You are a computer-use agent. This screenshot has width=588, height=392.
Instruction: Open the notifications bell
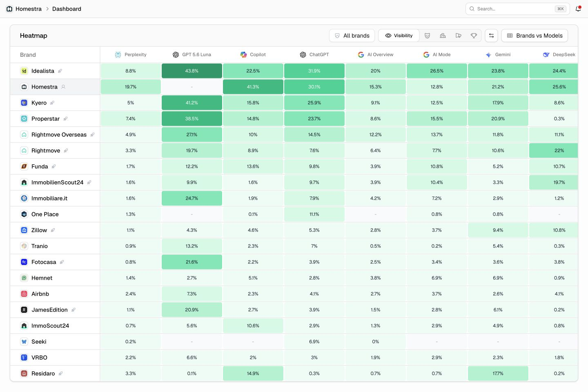[578, 9]
